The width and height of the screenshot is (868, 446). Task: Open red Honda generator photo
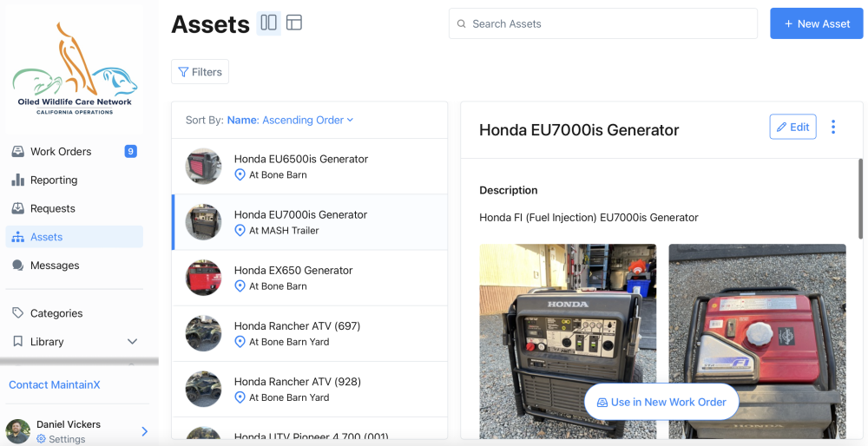tap(757, 341)
